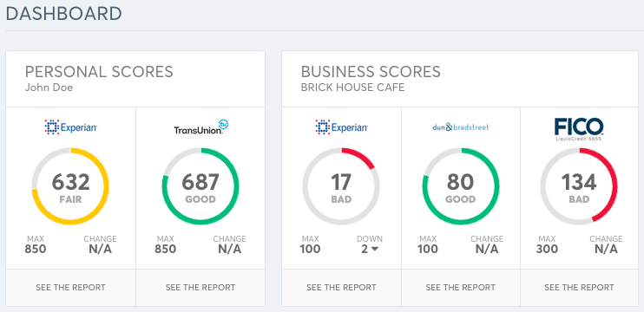Image resolution: width=644 pixels, height=312 pixels.
Task: See the report for the 80 score
Action: 461,288
